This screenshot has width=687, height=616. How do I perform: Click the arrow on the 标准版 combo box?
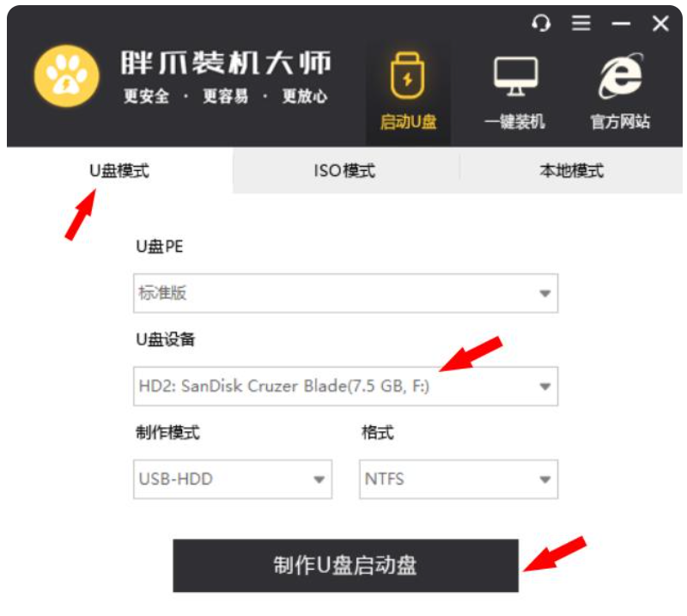[544, 293]
